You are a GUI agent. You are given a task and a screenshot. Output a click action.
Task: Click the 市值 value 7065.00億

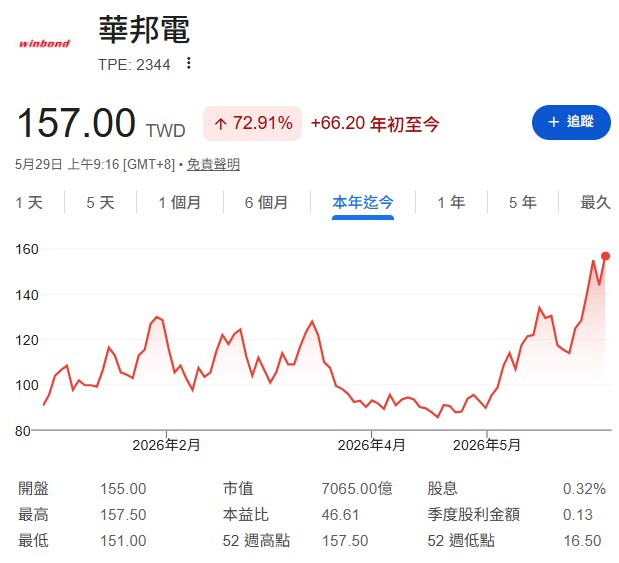(x=357, y=489)
